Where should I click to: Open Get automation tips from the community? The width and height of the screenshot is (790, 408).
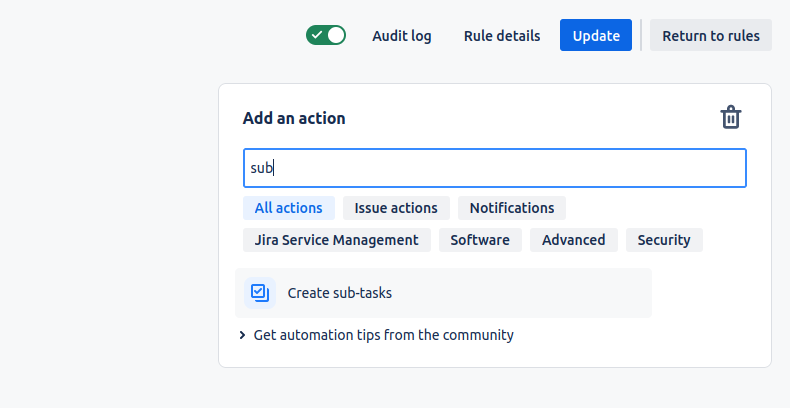[x=383, y=335]
